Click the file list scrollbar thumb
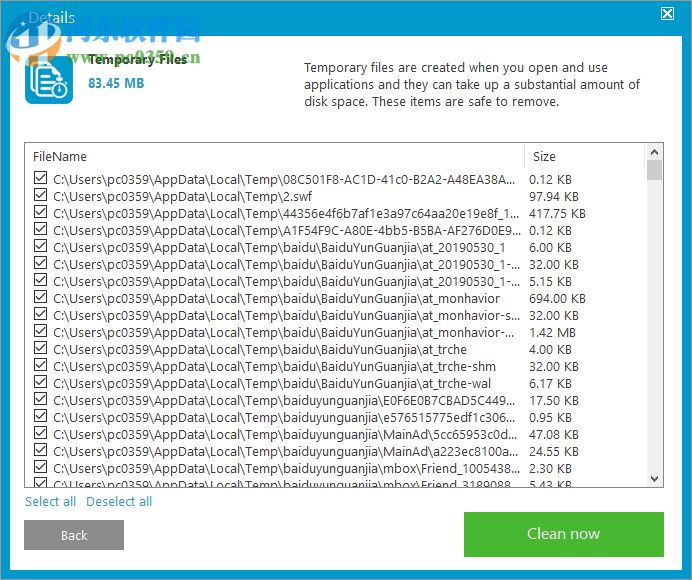The height and width of the screenshot is (580, 692). (654, 170)
